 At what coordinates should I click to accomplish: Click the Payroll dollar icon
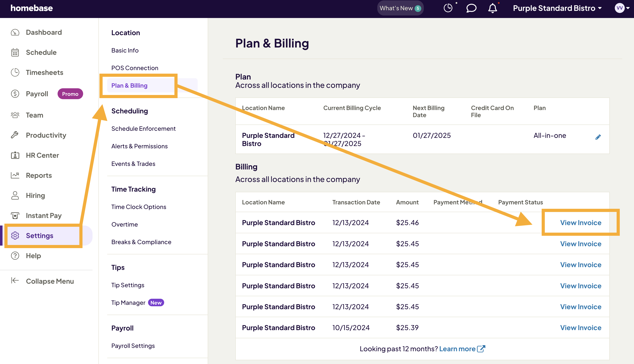click(x=15, y=94)
